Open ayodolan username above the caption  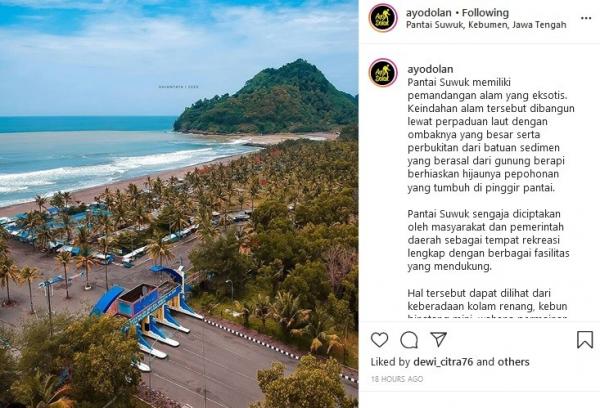click(430, 69)
